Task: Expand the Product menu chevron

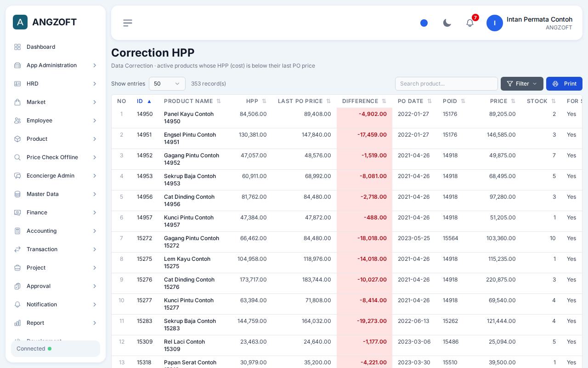Action: pyautogui.click(x=95, y=139)
